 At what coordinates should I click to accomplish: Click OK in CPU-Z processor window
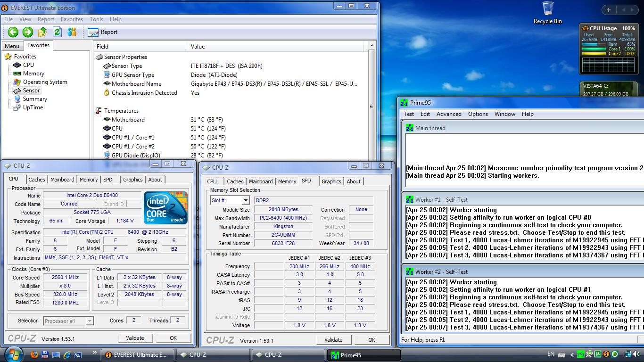(173, 338)
